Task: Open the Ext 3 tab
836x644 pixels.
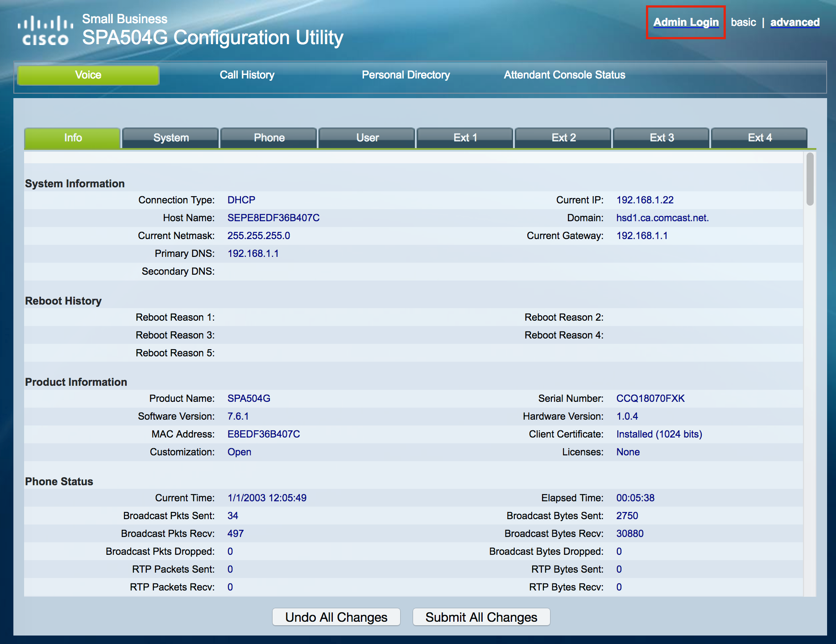Action: (662, 138)
